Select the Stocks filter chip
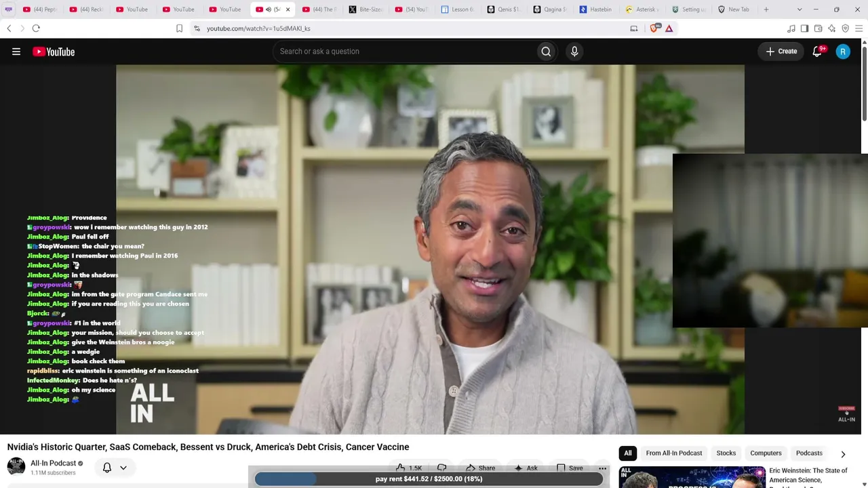 click(726, 453)
